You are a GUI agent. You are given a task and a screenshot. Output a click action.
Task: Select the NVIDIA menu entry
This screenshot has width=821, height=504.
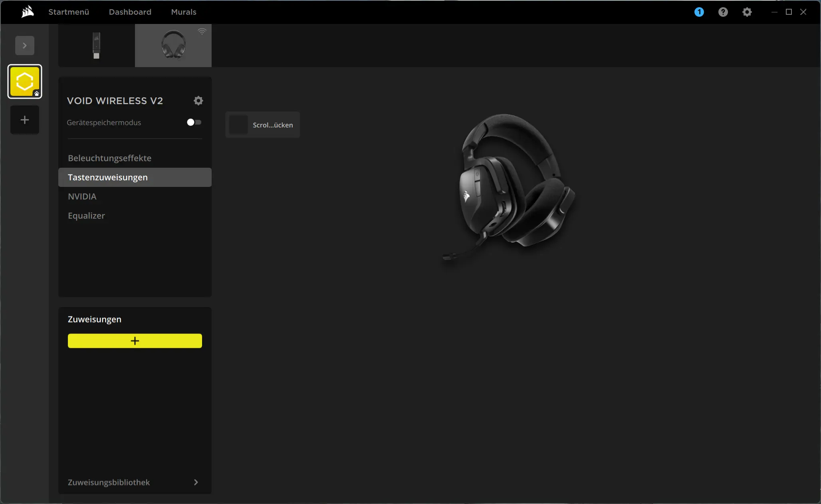tap(82, 196)
